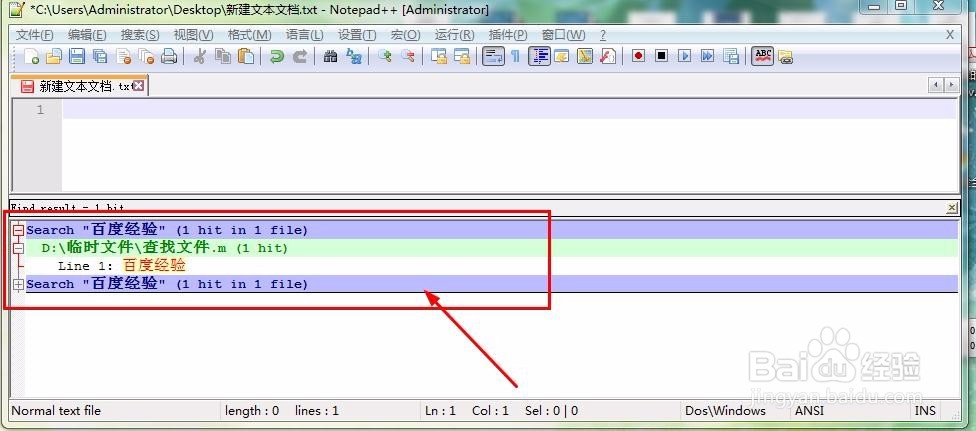Viewport: 976px width, 431px height.
Task: Toggle Show All Characters pilcrow icon
Action: click(x=515, y=57)
